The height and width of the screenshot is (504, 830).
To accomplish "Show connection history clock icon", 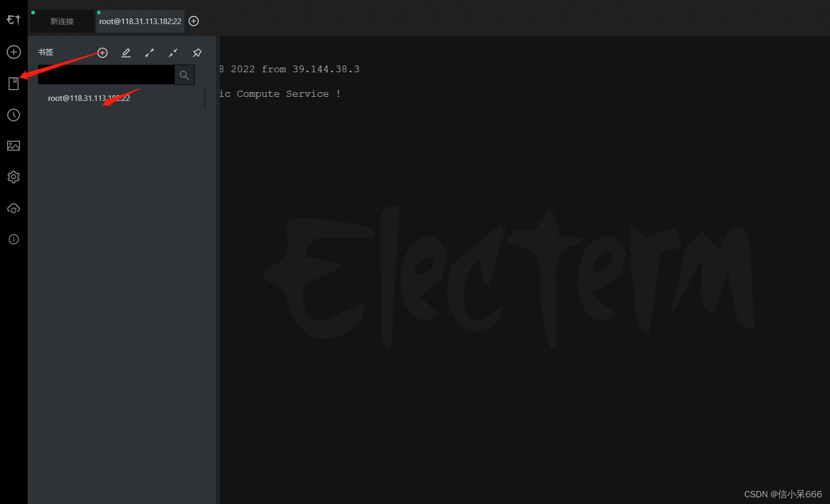I will click(14, 115).
